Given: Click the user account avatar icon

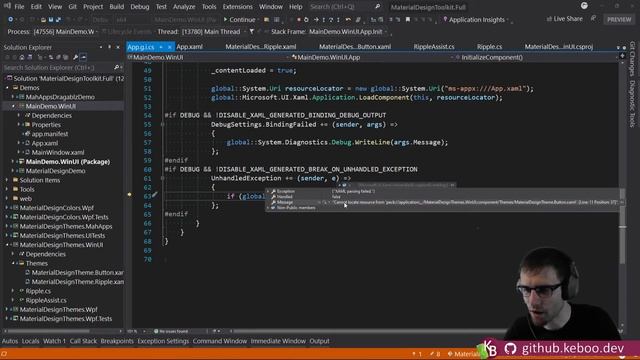Looking at the screenshot, I should pos(584,6).
